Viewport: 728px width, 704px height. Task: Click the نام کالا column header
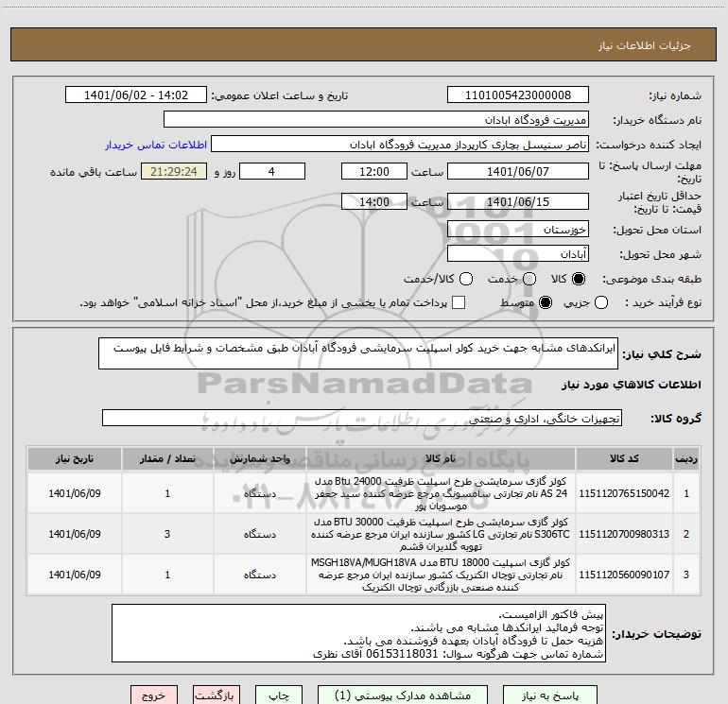click(441, 458)
